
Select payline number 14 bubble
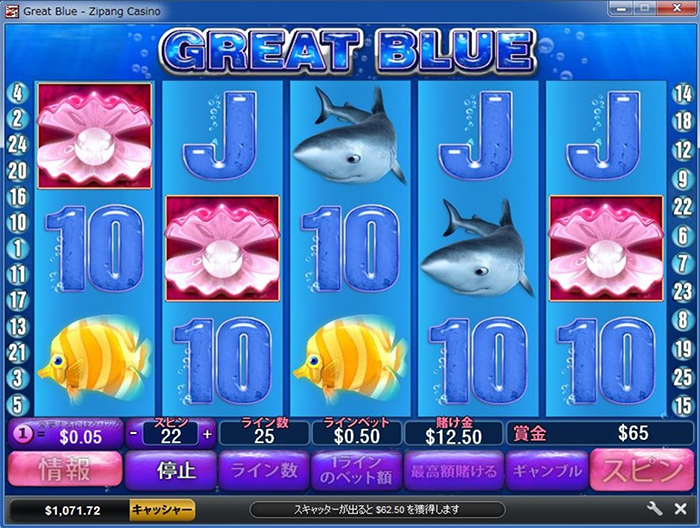(683, 94)
